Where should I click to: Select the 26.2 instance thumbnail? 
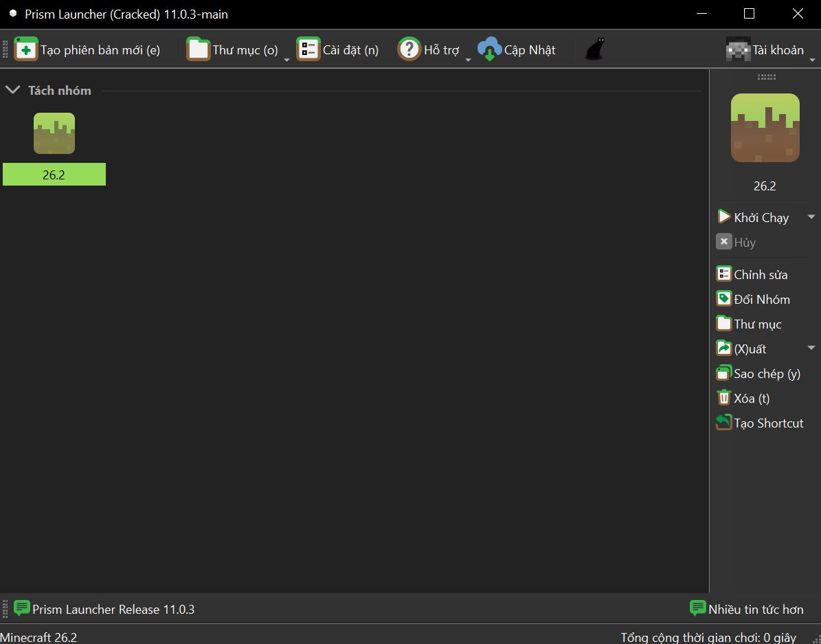[54, 133]
